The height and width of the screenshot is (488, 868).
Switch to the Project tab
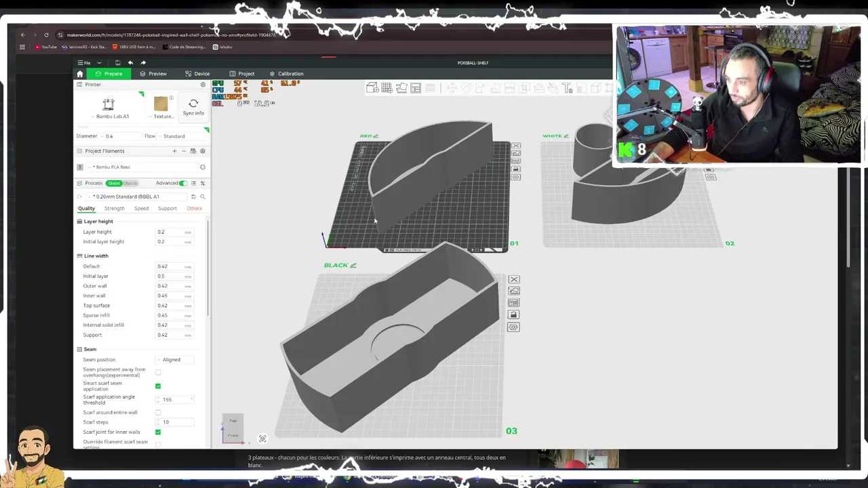[x=242, y=73]
